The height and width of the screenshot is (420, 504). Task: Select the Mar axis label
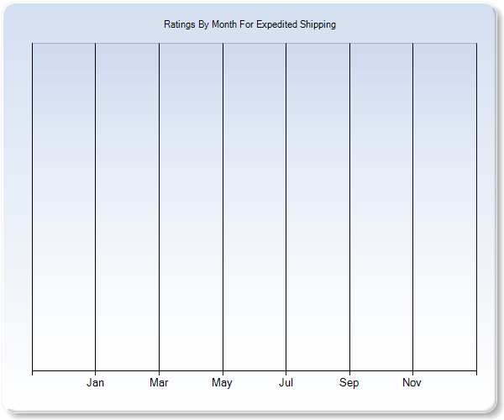(x=159, y=383)
